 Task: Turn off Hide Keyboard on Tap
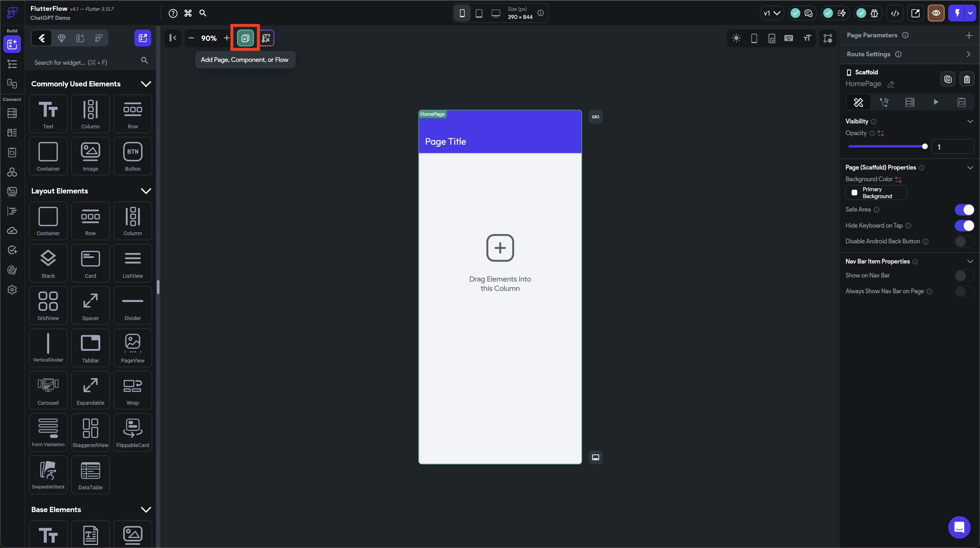(x=964, y=226)
